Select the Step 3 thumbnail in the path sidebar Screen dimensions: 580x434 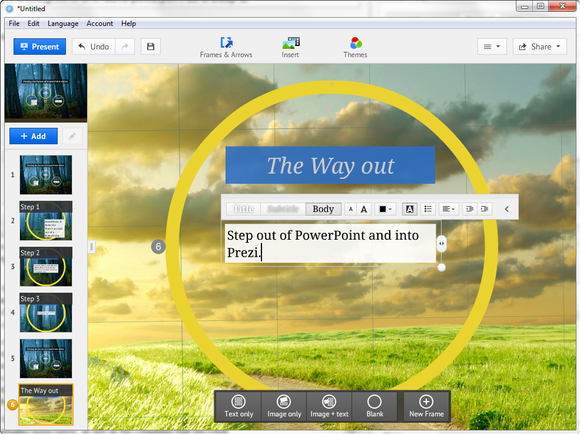point(46,312)
